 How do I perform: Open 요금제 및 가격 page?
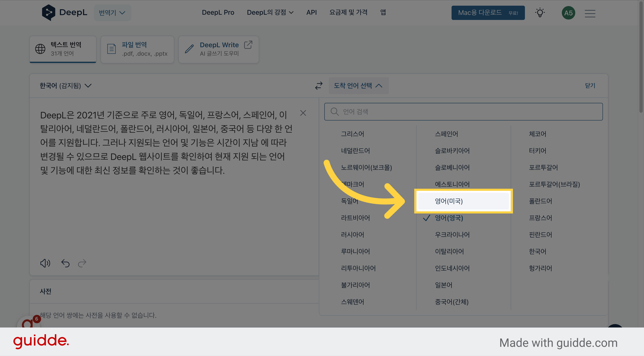[348, 12]
